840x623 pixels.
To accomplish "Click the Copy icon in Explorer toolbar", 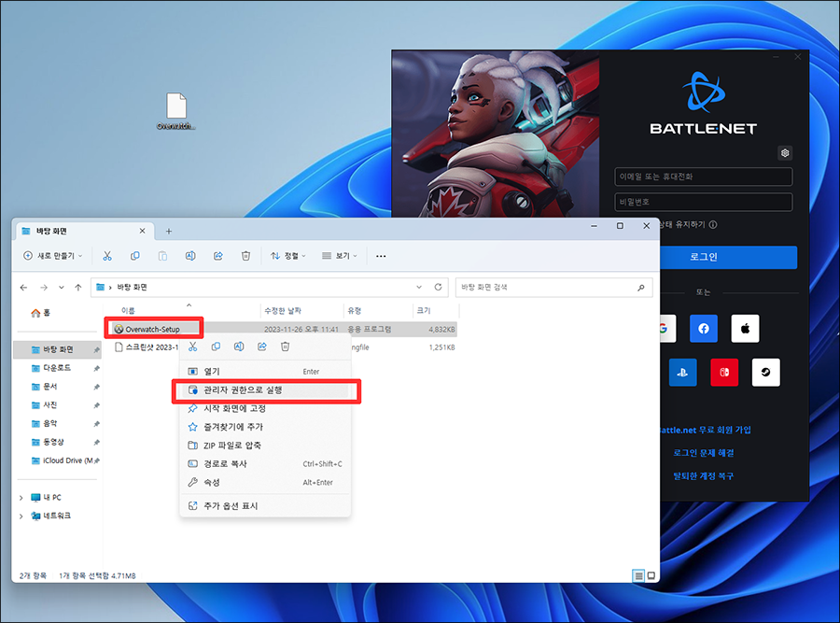I will coord(135,256).
